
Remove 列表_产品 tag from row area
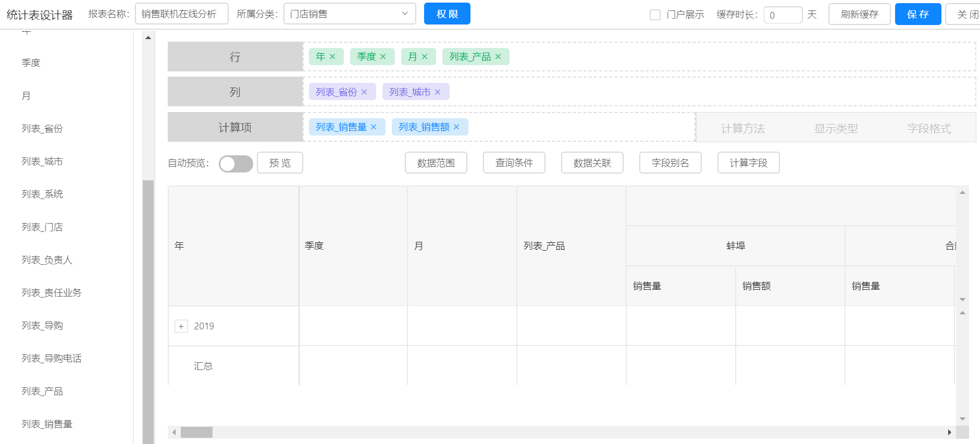coord(498,57)
